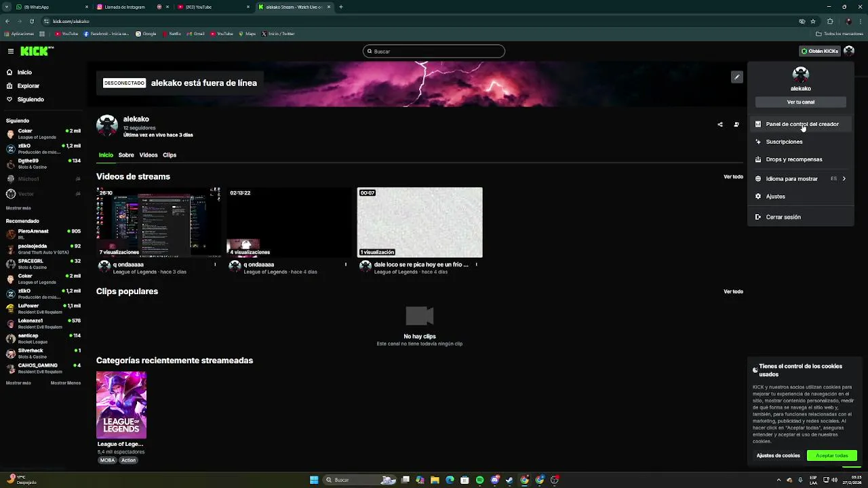Click the MOBA tag
The image size is (868, 488).
[x=108, y=460]
